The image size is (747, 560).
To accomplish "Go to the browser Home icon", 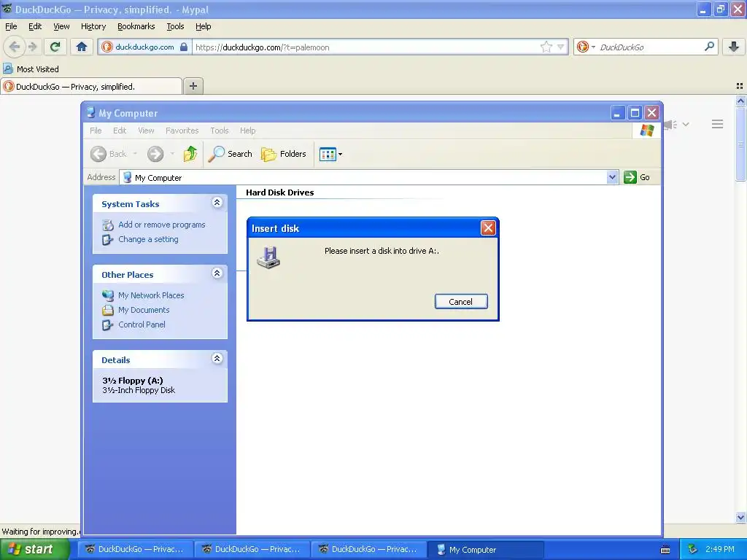I will coord(82,47).
